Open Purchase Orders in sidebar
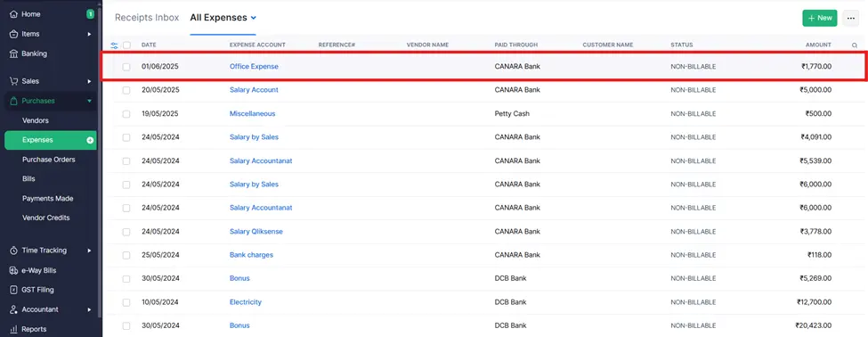The height and width of the screenshot is (337, 868). click(x=49, y=160)
